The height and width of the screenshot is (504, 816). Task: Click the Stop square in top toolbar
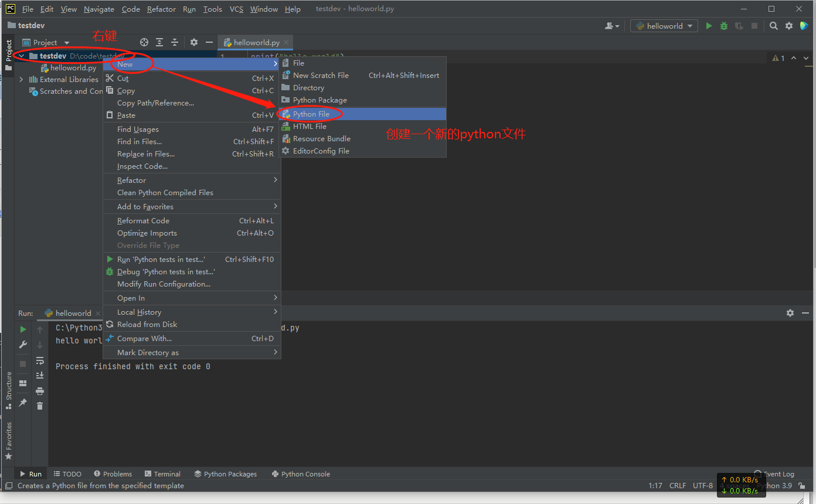pos(754,26)
